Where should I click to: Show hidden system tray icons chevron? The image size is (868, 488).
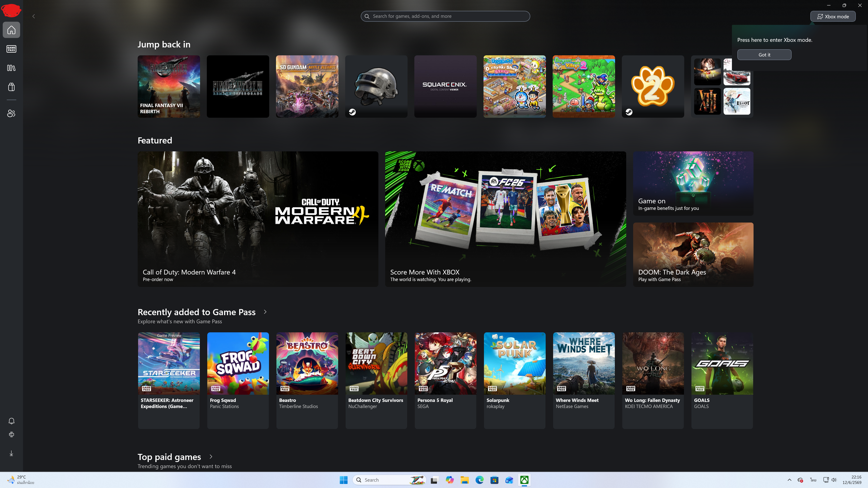click(x=790, y=480)
